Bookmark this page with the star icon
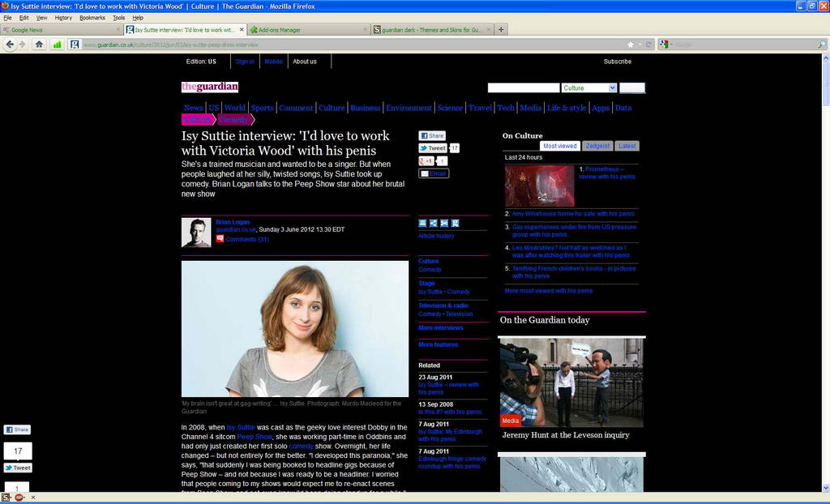Viewport: 830px width, 504px height. (630, 45)
